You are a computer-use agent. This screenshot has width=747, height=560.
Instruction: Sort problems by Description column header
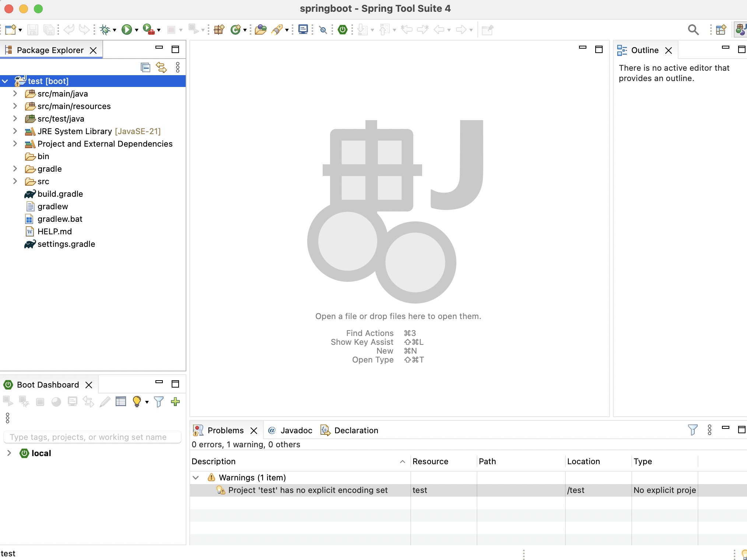click(214, 461)
